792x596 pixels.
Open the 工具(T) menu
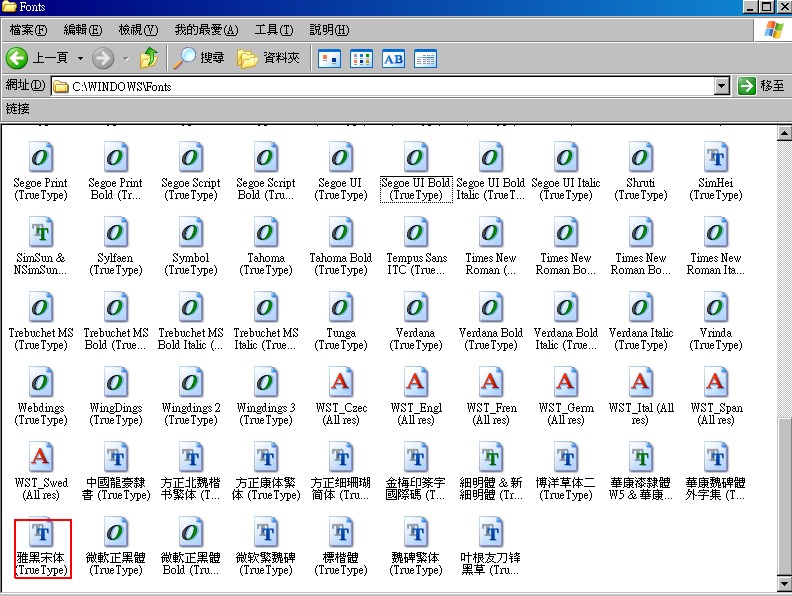click(x=274, y=30)
